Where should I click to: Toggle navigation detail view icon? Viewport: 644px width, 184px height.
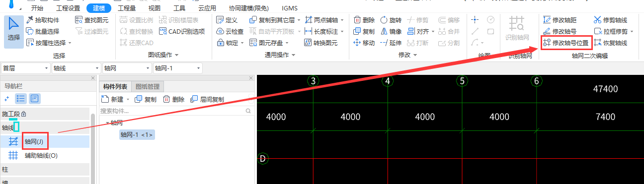point(34,99)
